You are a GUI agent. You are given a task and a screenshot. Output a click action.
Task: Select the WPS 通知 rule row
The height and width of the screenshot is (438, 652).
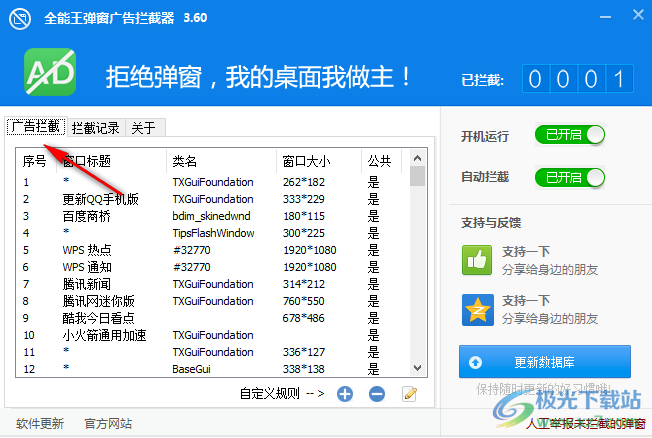point(212,267)
